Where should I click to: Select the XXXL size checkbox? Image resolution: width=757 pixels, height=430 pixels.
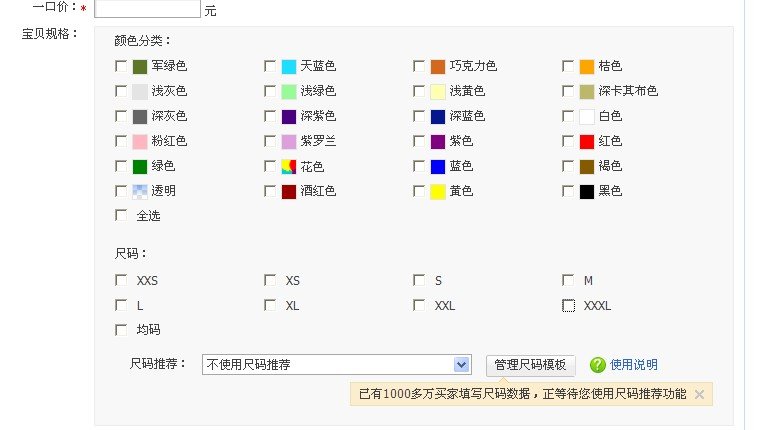tap(568, 305)
